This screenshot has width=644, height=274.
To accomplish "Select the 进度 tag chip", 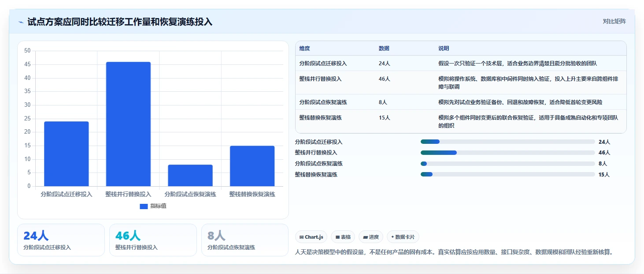I will (371, 237).
